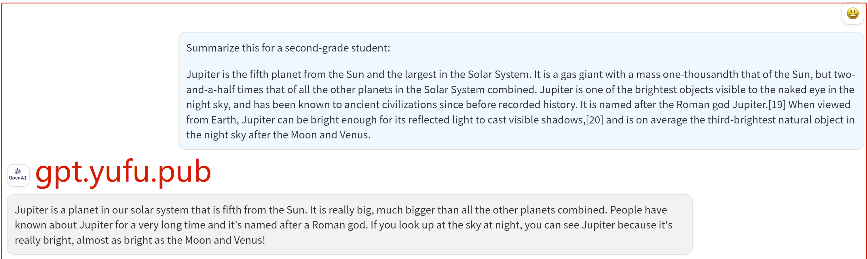Click the [20] citation reference
This screenshot has height=259, width=868.
pos(595,120)
